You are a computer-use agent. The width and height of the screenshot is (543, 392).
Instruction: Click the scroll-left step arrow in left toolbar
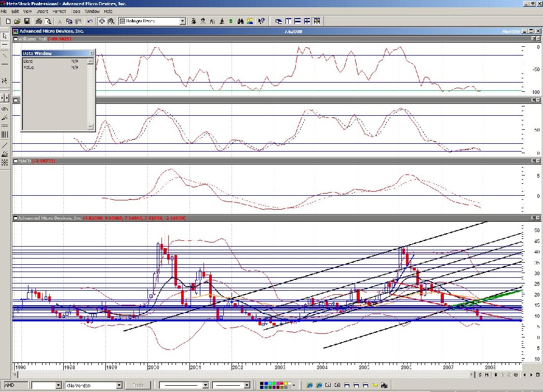coord(3,98)
